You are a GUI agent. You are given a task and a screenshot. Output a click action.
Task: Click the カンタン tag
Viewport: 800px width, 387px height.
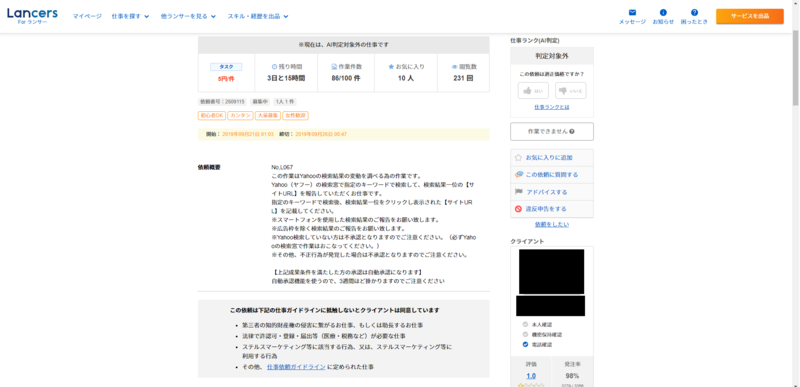(240, 116)
